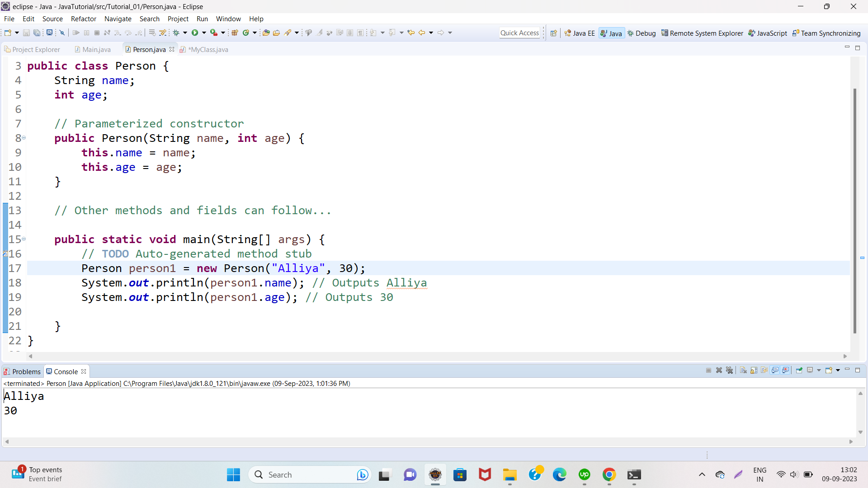Viewport: 868px width, 488px height.
Task: Open Team Synchronizing perspective
Action: pyautogui.click(x=826, y=33)
